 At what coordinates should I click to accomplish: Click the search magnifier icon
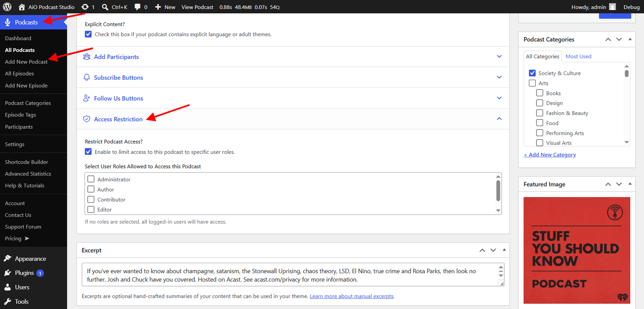105,7
